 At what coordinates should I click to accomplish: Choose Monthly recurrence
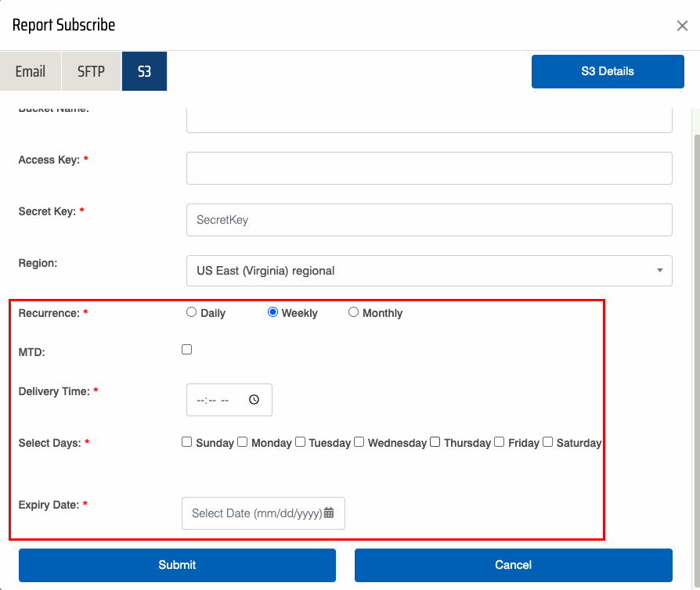coord(353,312)
